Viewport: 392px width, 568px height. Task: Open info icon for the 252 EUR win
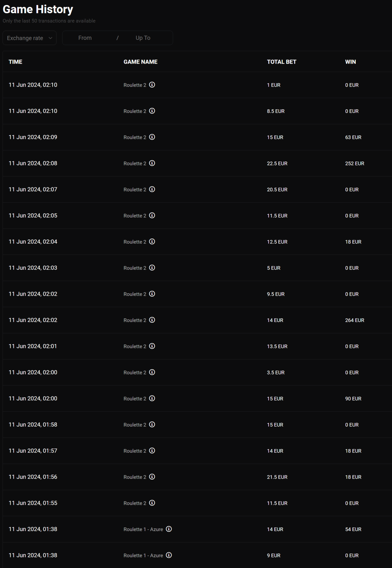tap(152, 163)
